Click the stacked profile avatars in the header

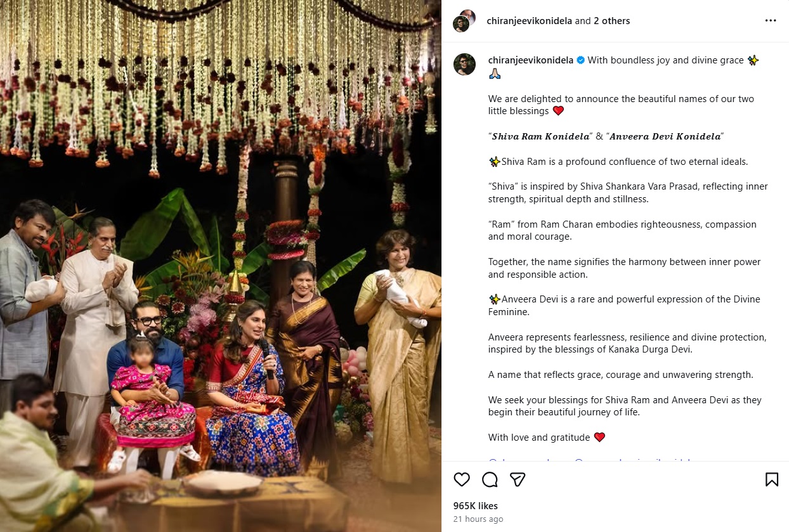point(464,21)
